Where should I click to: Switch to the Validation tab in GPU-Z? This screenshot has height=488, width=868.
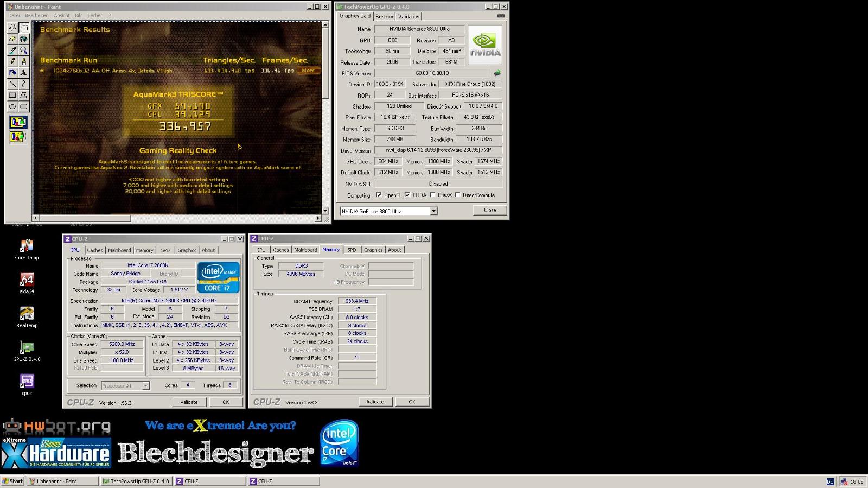tap(409, 16)
